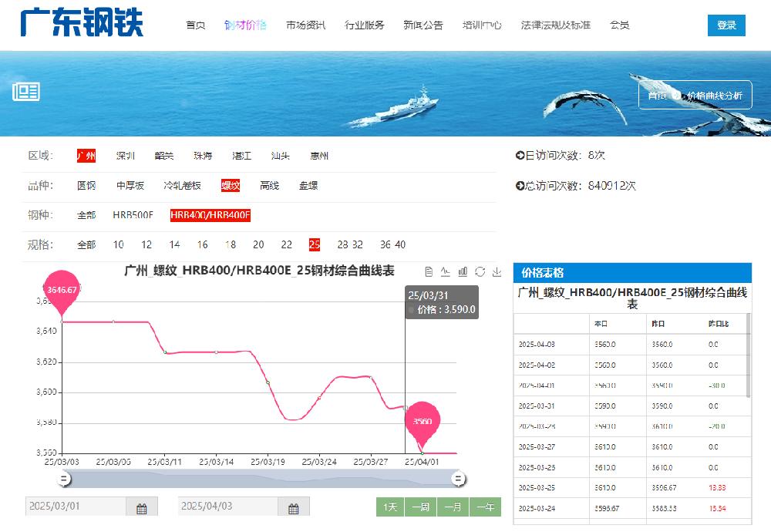Image resolution: width=771 pixels, height=532 pixels.
Task: Click the 登录 login button
Action: point(726,25)
